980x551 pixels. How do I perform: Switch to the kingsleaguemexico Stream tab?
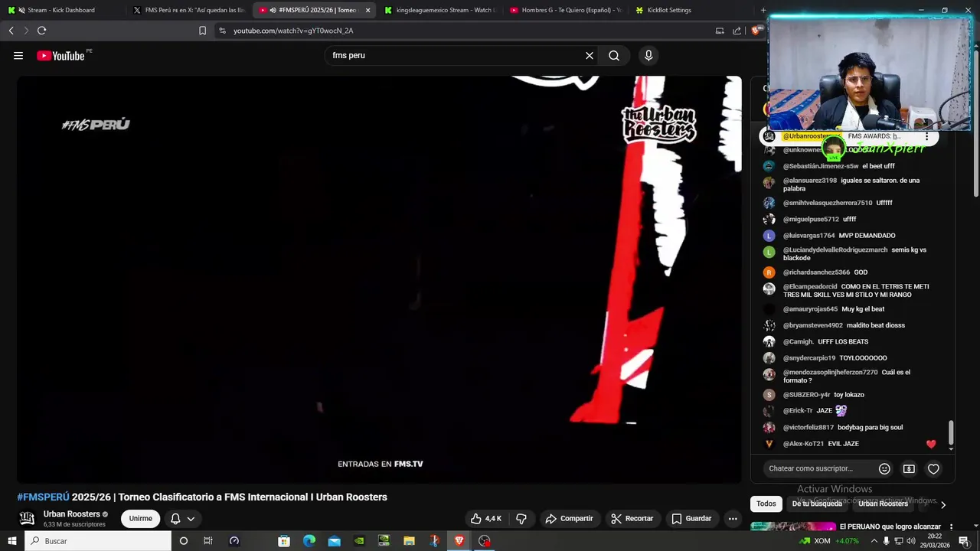point(440,10)
